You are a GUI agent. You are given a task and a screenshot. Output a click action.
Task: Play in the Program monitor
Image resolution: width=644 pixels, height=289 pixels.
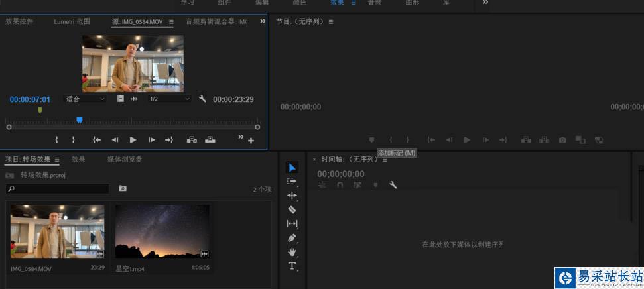click(467, 140)
